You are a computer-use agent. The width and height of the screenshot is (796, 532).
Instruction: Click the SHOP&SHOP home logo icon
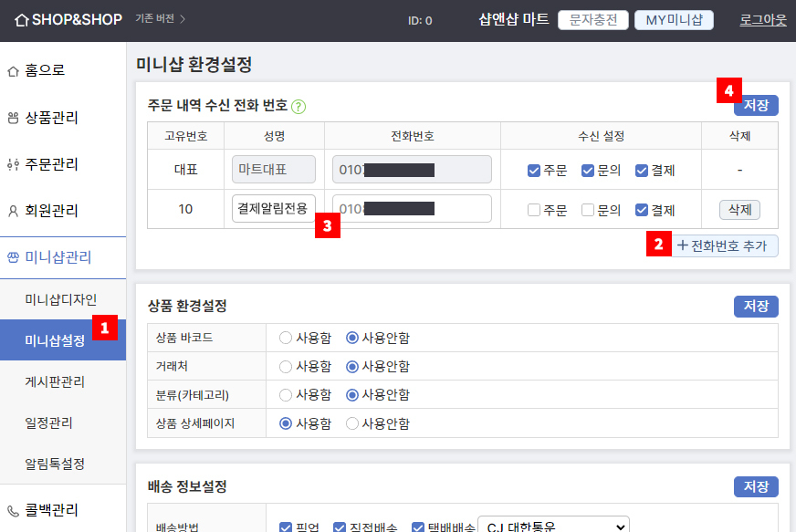(21, 20)
